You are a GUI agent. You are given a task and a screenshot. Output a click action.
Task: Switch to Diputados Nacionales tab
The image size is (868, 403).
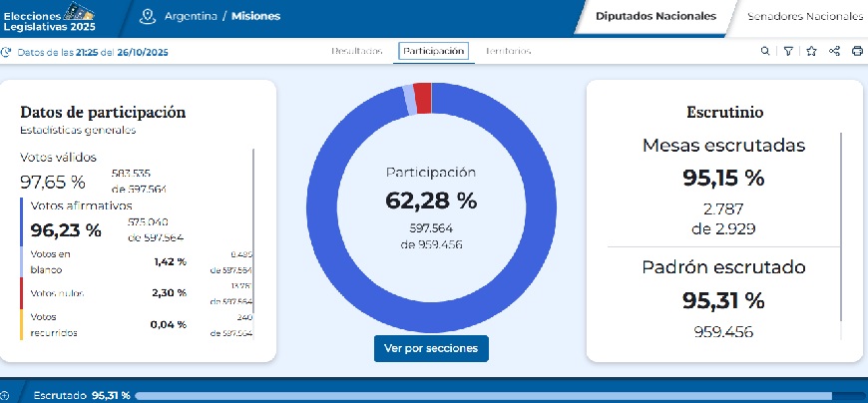pyautogui.click(x=655, y=16)
